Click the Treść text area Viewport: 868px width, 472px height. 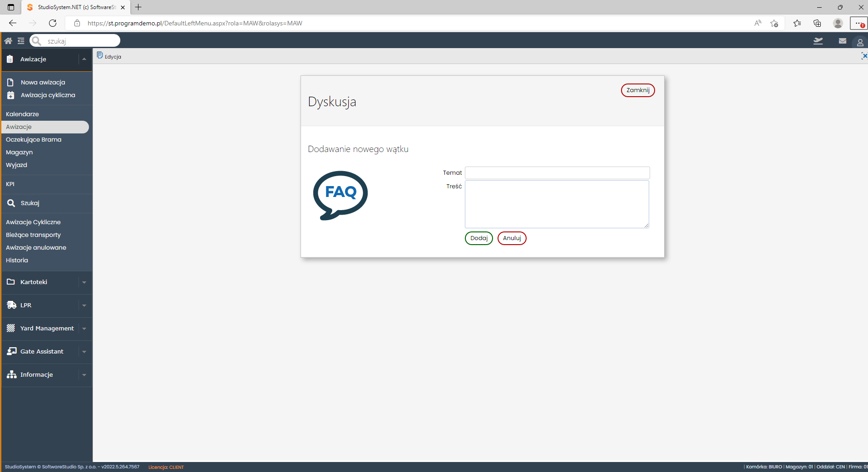[x=557, y=204]
